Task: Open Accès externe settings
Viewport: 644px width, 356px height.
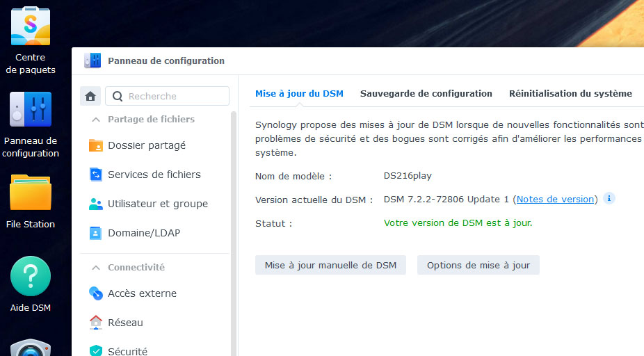Action: (x=142, y=293)
